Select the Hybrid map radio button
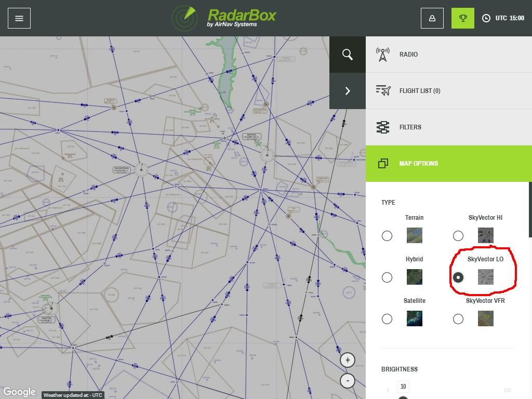The width and height of the screenshot is (532, 399). 387,277
